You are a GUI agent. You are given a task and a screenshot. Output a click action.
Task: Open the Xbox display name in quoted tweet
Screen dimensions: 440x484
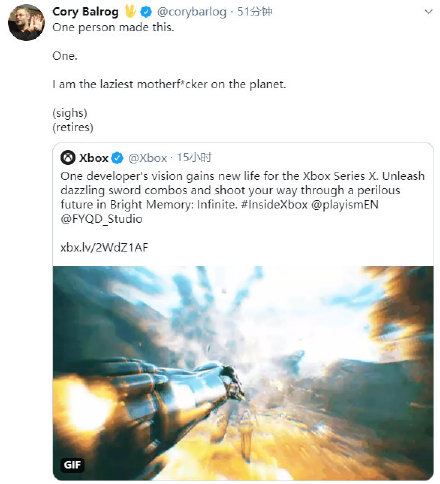(94, 158)
